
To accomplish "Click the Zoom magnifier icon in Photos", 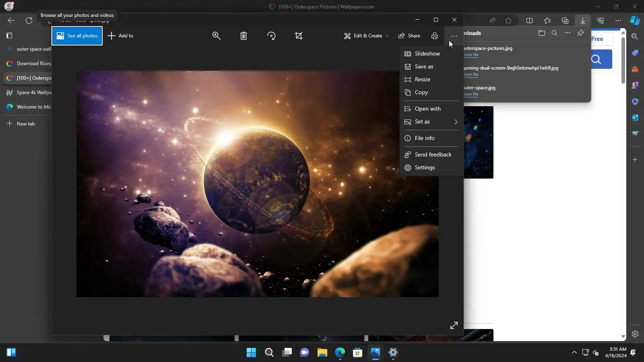I will pyautogui.click(x=217, y=36).
